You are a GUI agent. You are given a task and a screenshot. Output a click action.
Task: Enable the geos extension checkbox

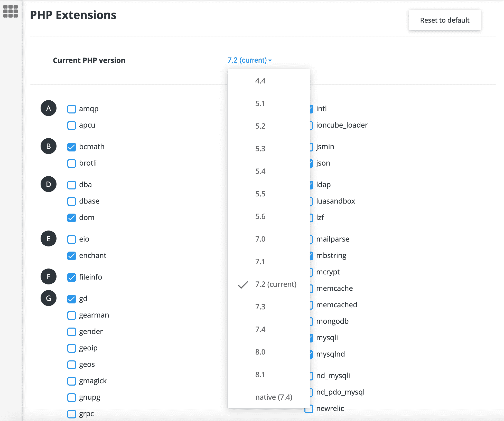point(72,365)
